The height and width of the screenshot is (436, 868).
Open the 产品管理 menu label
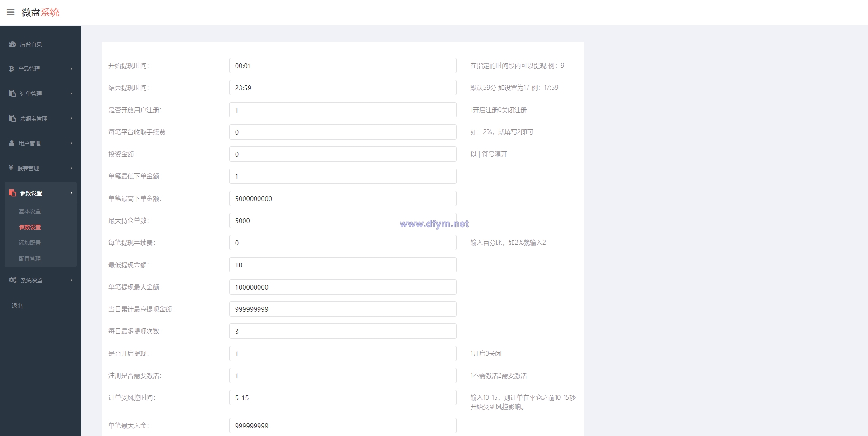pos(29,69)
